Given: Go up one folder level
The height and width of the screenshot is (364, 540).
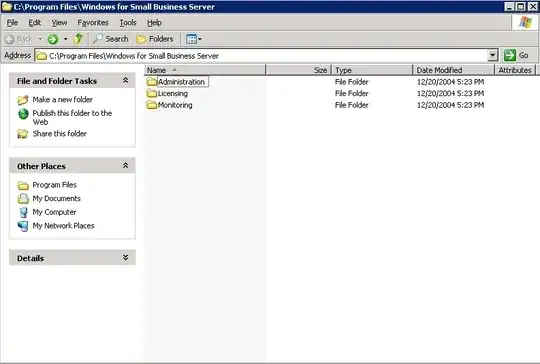Looking at the screenshot, I should point(79,39).
